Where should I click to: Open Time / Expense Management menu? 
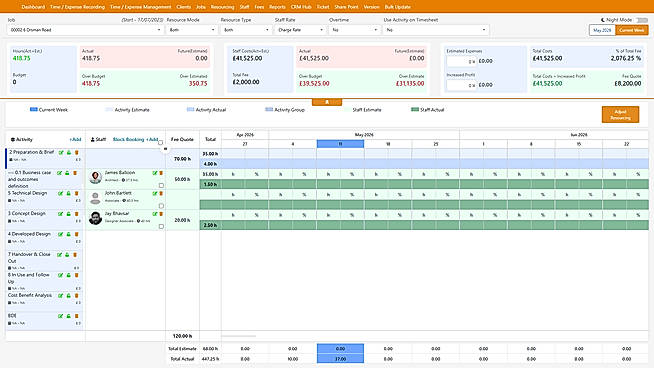click(x=141, y=7)
